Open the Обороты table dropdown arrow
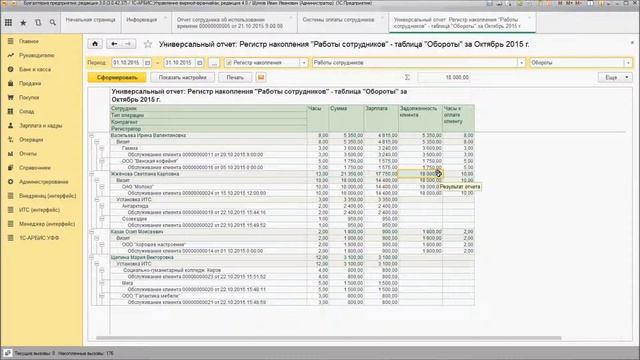The image size is (640, 360). (x=628, y=63)
